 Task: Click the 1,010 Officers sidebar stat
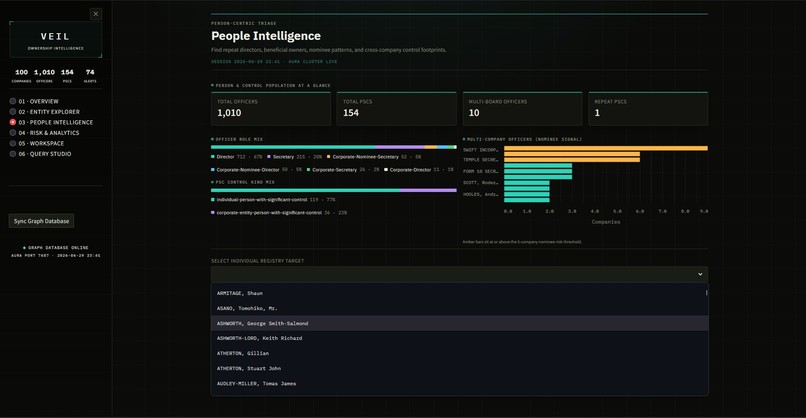tap(44, 76)
